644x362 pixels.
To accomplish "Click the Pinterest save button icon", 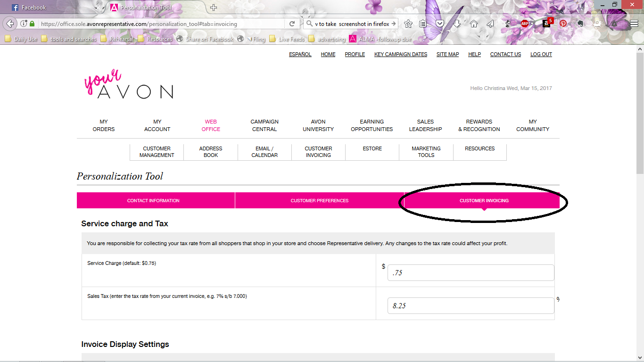I will pos(563,24).
